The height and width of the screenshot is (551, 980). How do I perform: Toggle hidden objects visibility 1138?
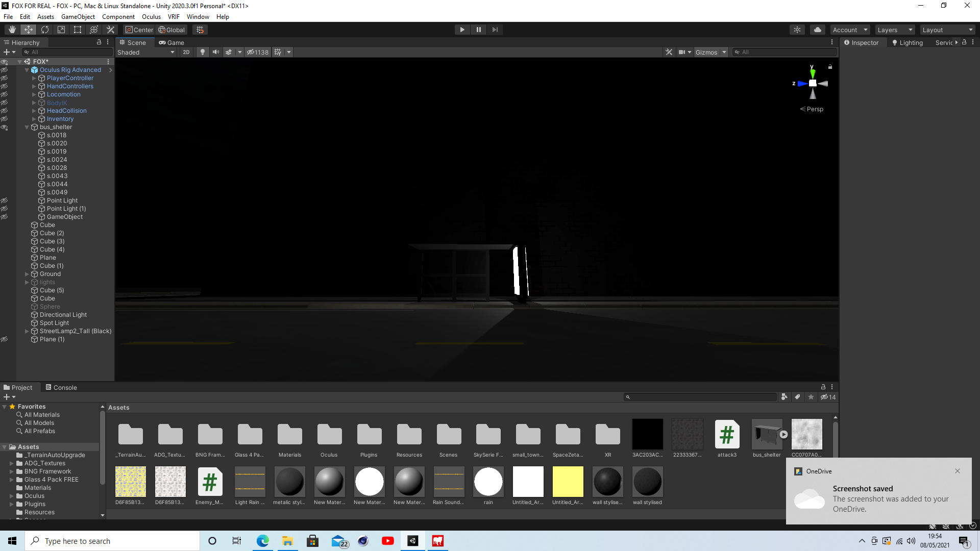pyautogui.click(x=258, y=52)
